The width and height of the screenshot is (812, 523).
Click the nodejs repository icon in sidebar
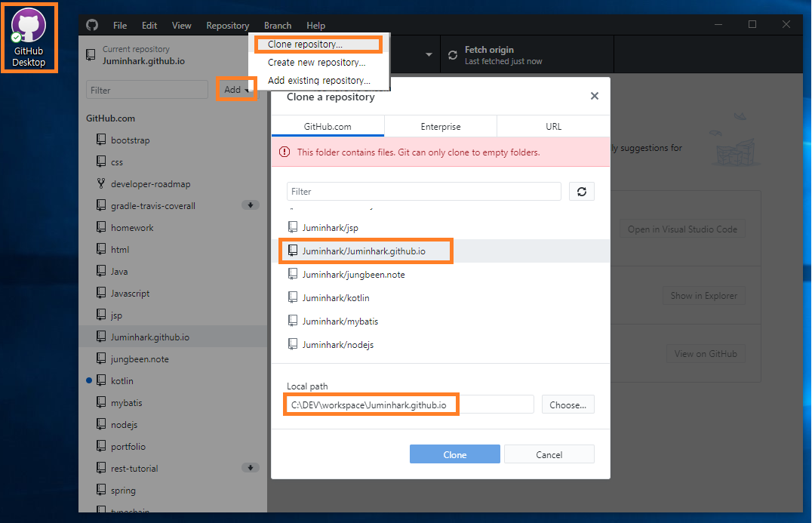point(101,424)
